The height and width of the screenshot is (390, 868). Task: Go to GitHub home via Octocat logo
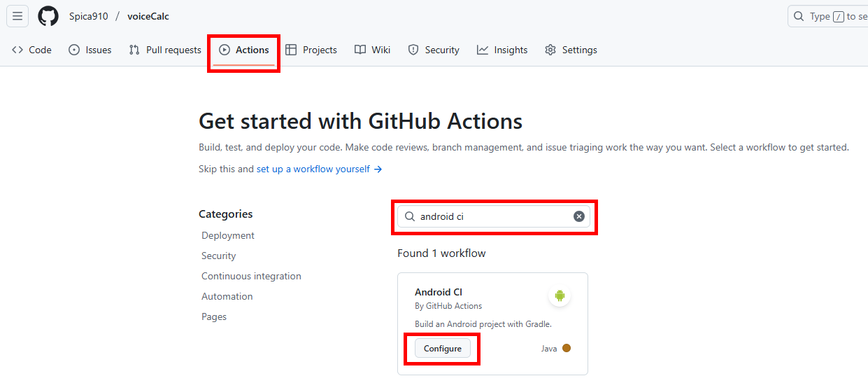(48, 16)
